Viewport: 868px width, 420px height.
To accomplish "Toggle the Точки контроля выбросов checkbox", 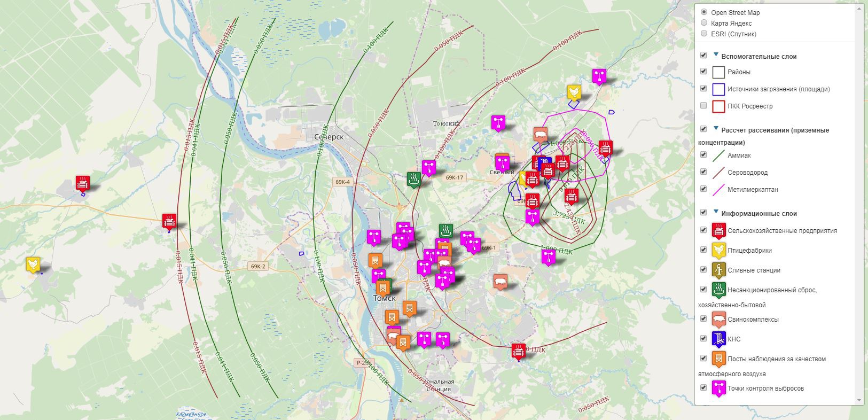I will pos(703,387).
